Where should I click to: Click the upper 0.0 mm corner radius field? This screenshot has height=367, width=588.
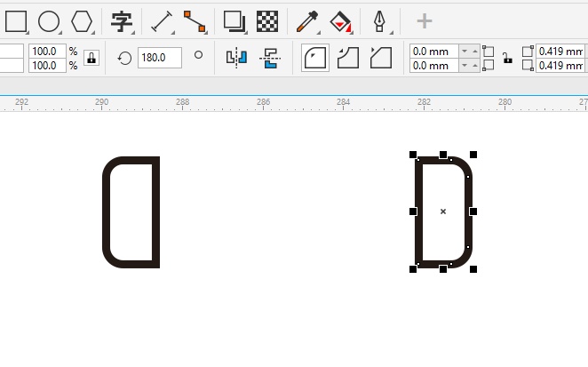tap(434, 51)
